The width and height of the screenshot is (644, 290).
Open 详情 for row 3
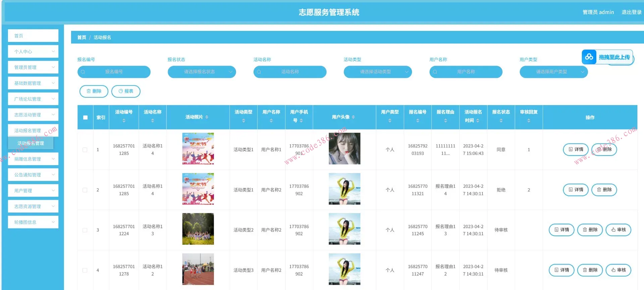pyautogui.click(x=561, y=230)
